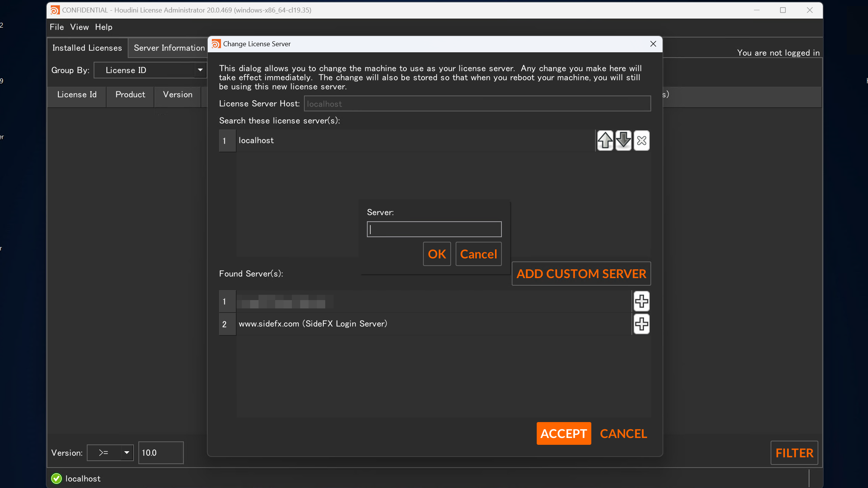Image resolution: width=868 pixels, height=488 pixels.
Task: Click green checkmark status icon beside localhost
Action: (56, 479)
